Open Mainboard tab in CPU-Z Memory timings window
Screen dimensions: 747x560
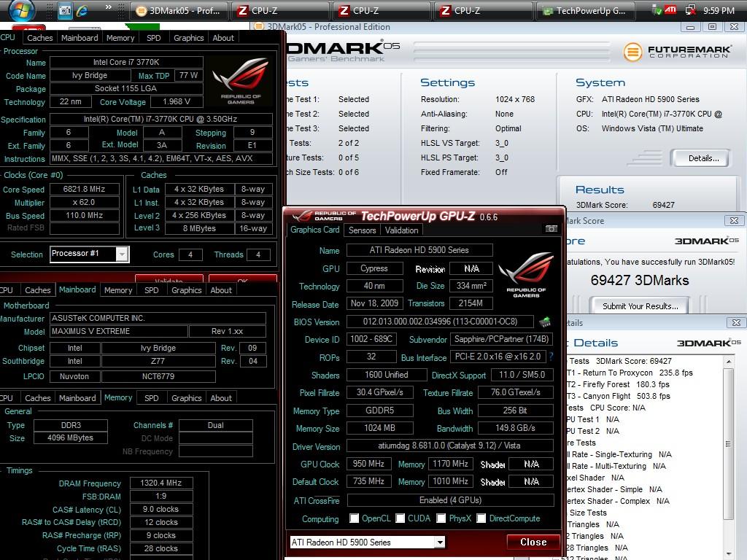click(x=77, y=398)
